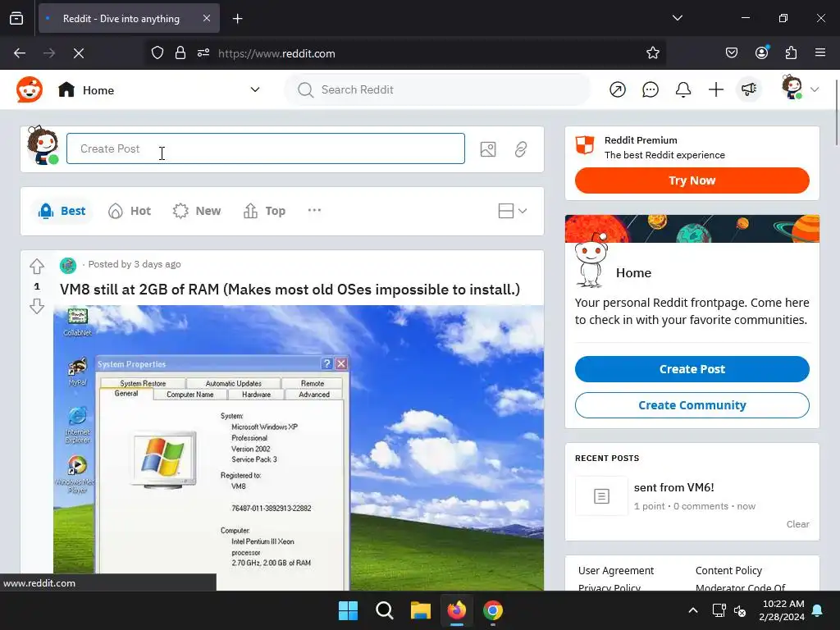Open the VM8 2GB RAM post title
The image size is (840, 630).
tap(290, 290)
